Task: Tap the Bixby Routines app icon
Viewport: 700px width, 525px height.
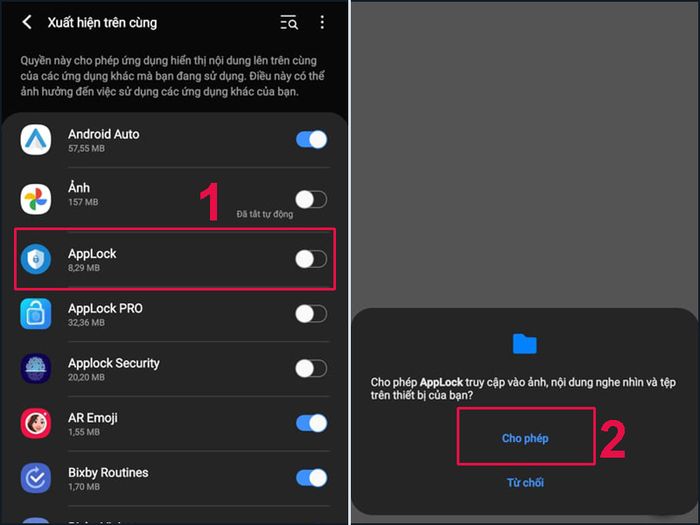Action: click(36, 478)
